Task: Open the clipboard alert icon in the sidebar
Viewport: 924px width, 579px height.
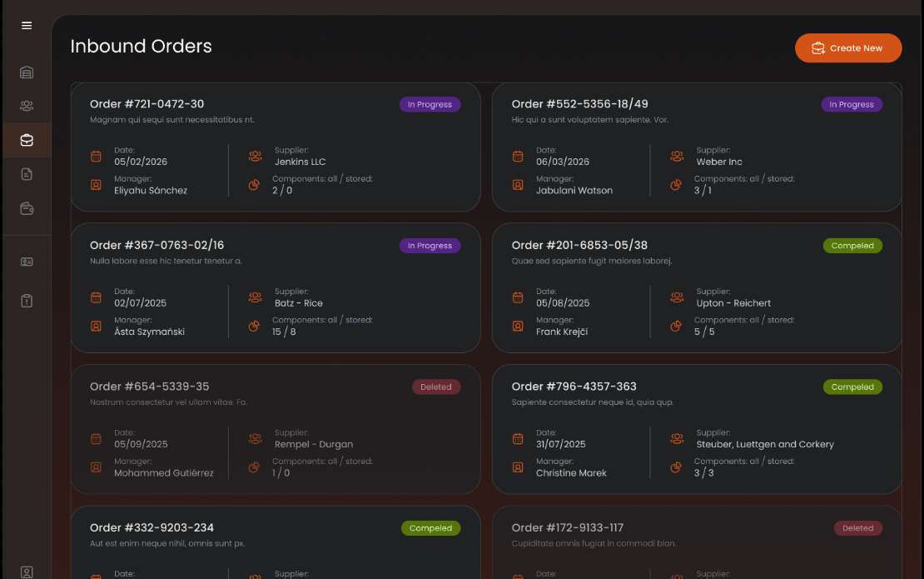Action: click(x=27, y=301)
